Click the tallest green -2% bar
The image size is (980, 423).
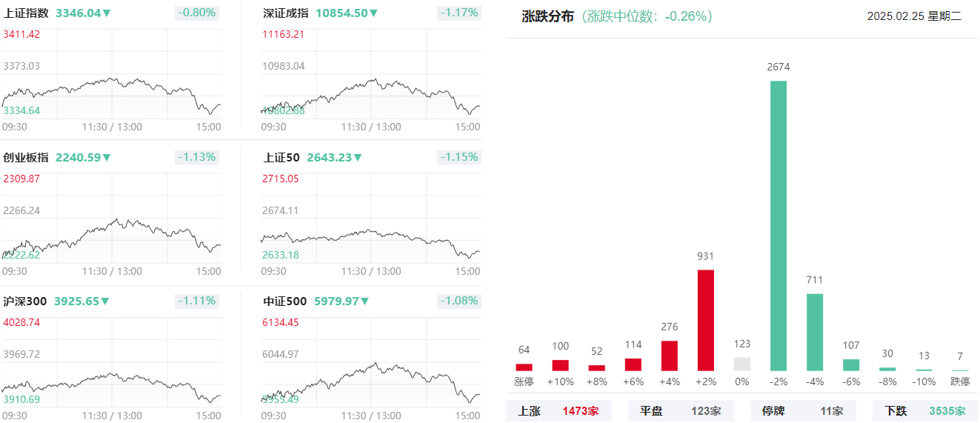click(778, 225)
